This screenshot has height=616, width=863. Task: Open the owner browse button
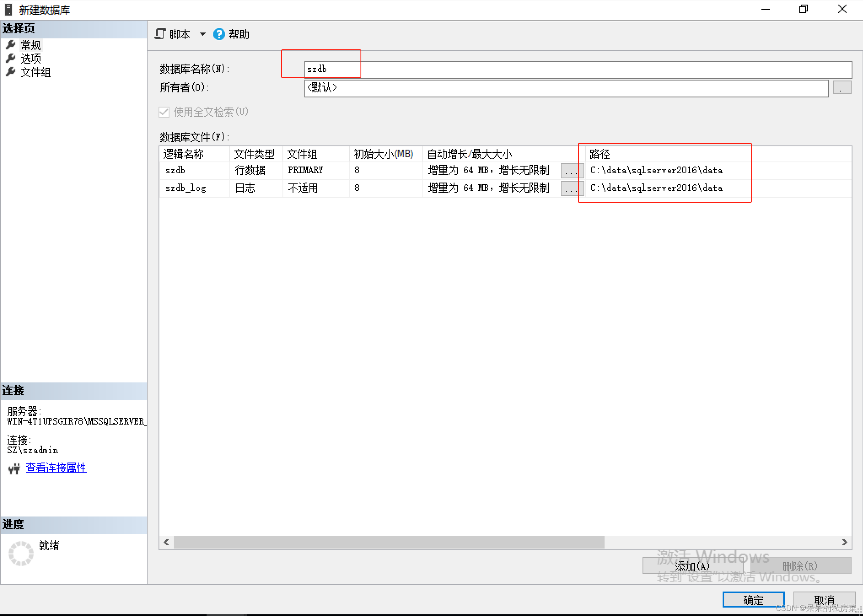tap(842, 88)
